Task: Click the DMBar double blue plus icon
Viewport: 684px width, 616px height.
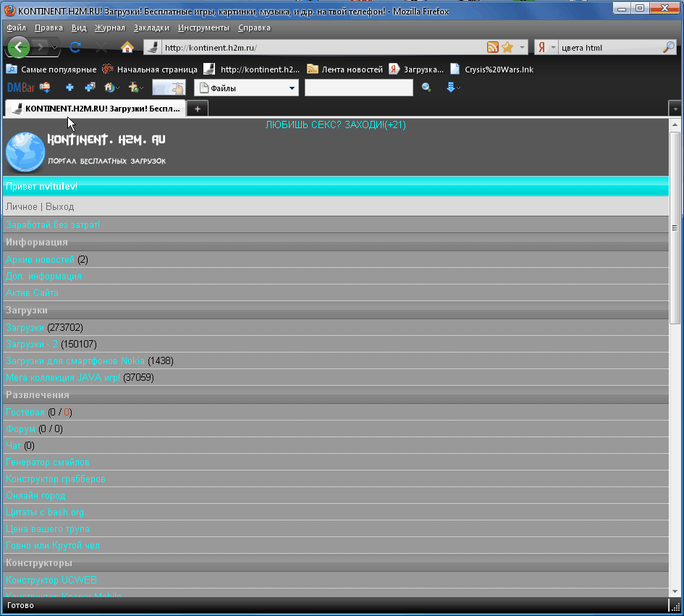Action: pyautogui.click(x=90, y=88)
